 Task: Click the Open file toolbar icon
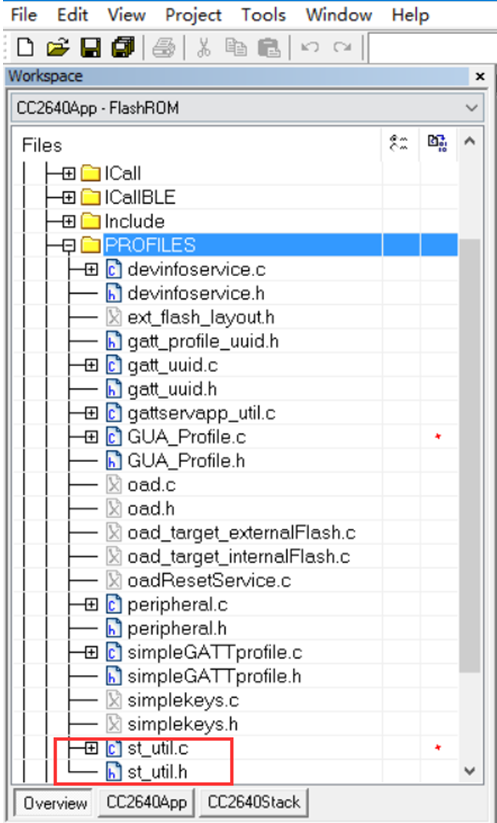pyautogui.click(x=58, y=48)
